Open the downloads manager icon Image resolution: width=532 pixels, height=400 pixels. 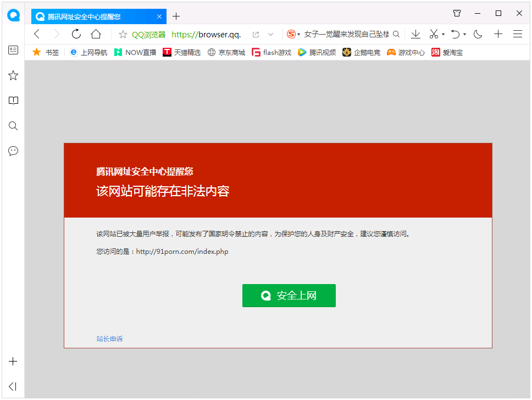415,34
